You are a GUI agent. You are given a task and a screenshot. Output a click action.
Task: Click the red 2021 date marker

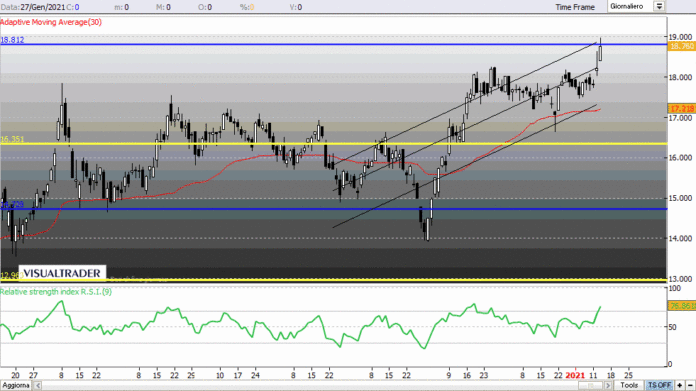(x=575, y=375)
